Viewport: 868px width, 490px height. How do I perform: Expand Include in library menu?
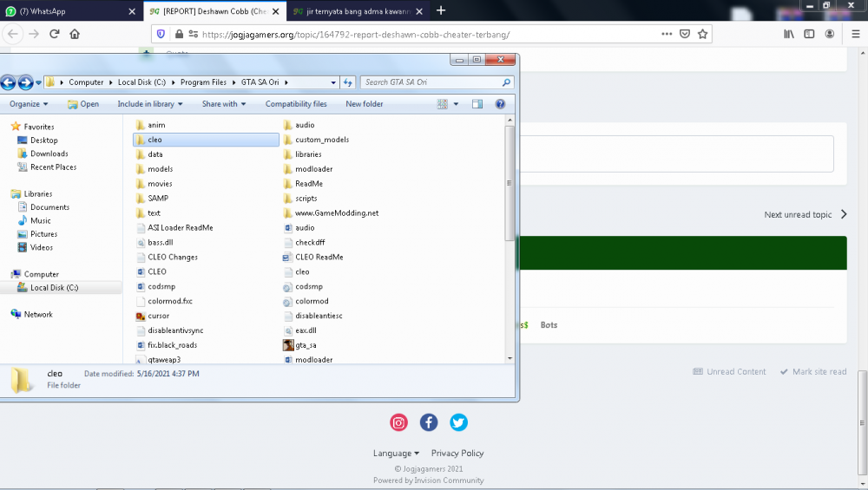click(150, 104)
